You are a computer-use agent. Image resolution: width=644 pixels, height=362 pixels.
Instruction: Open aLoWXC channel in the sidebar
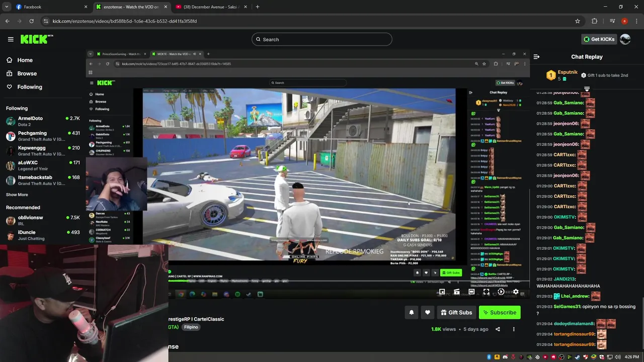pyautogui.click(x=43, y=165)
